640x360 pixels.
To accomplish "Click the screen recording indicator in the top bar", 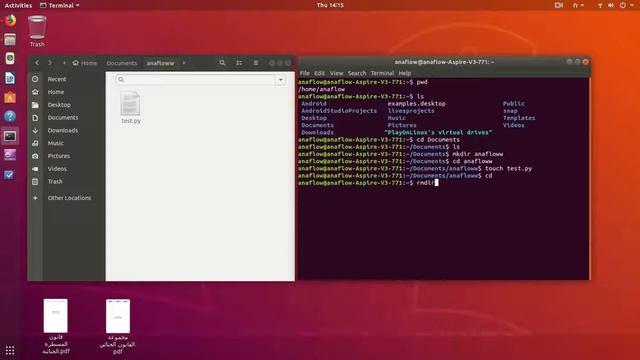I will [x=559, y=5].
